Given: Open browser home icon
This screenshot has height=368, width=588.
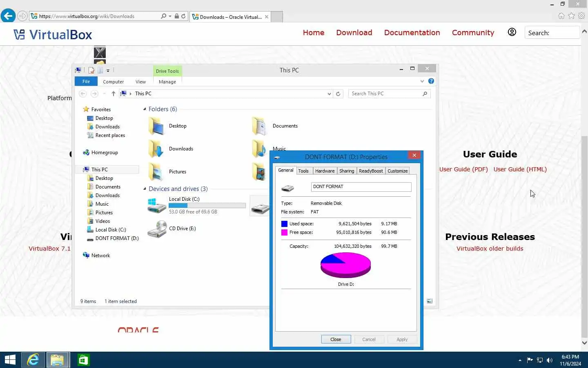Looking at the screenshot, I should click(x=561, y=16).
